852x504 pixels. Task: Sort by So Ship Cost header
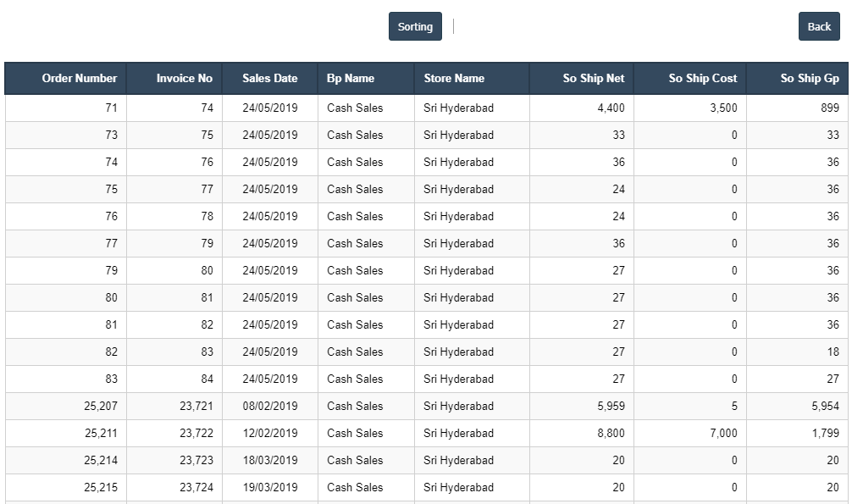(702, 78)
